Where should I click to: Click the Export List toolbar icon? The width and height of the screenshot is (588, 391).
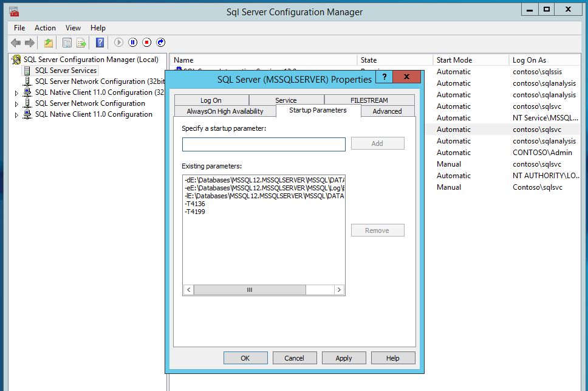pyautogui.click(x=81, y=43)
